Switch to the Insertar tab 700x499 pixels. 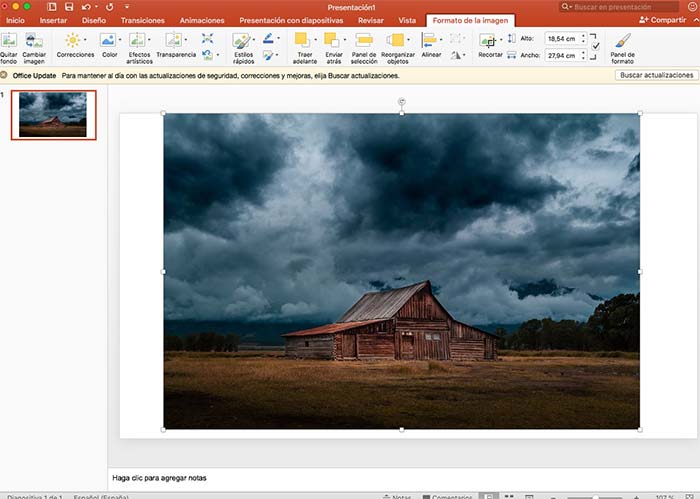tap(53, 21)
